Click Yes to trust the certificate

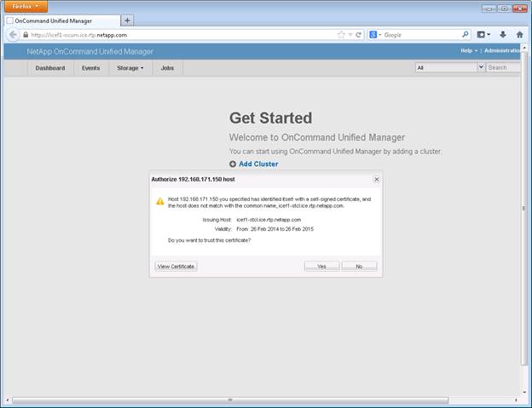point(321,267)
